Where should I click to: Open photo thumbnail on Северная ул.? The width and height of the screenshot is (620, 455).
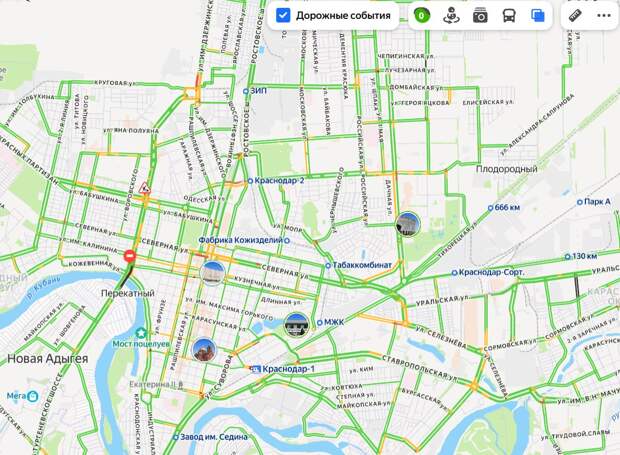pyautogui.click(x=213, y=273)
